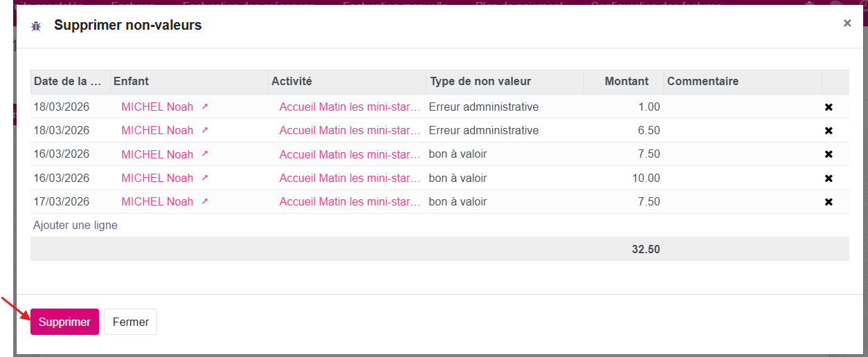Close the Supprimer non-valeurs dialog with X
868x357 pixels.
pos(847,23)
